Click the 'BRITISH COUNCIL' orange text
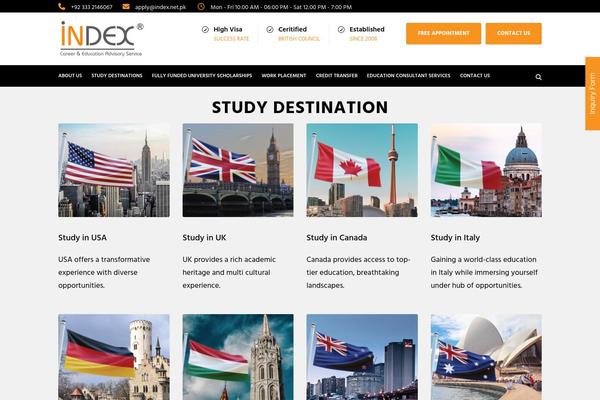 click(x=299, y=39)
